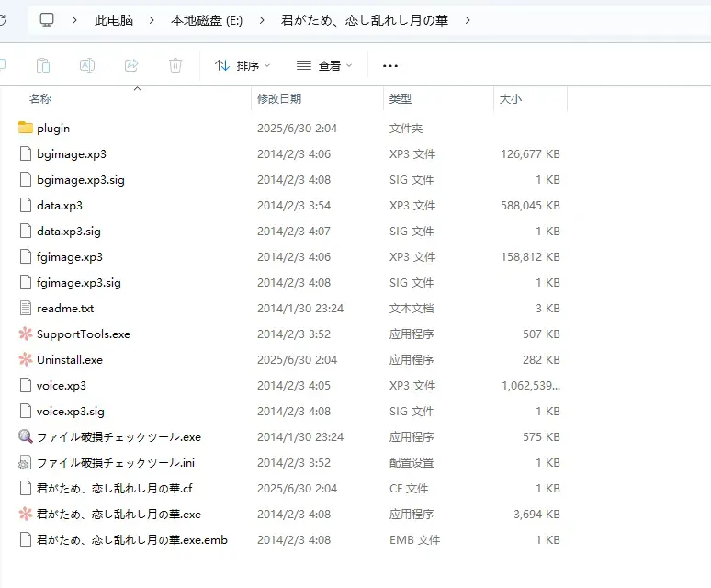Click the CF 文件 type cell
The width and height of the screenshot is (711, 588).
[409, 488]
